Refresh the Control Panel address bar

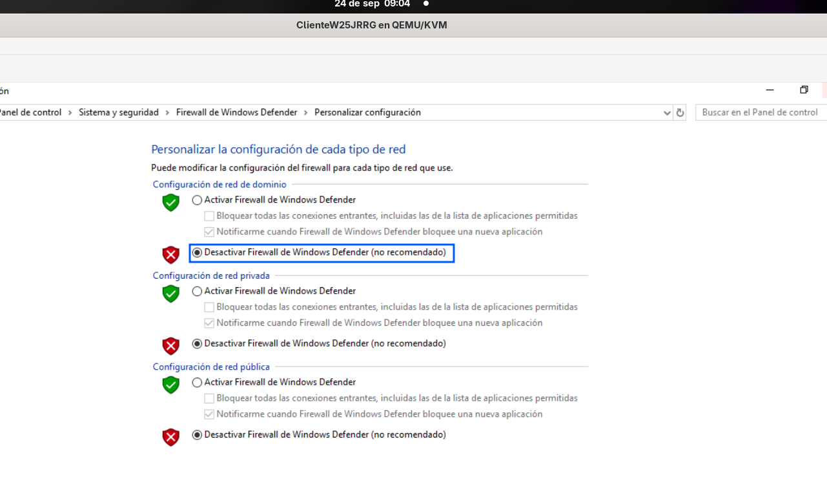pyautogui.click(x=680, y=113)
